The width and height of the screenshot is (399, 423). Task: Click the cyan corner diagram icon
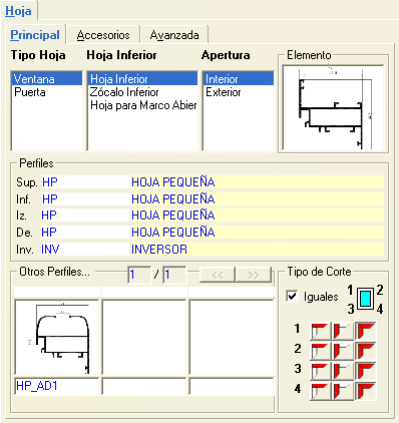click(366, 299)
